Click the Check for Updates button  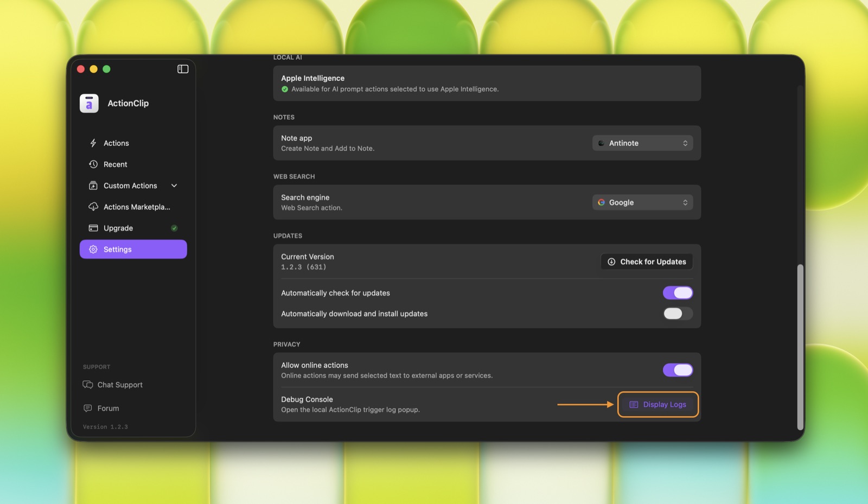647,261
